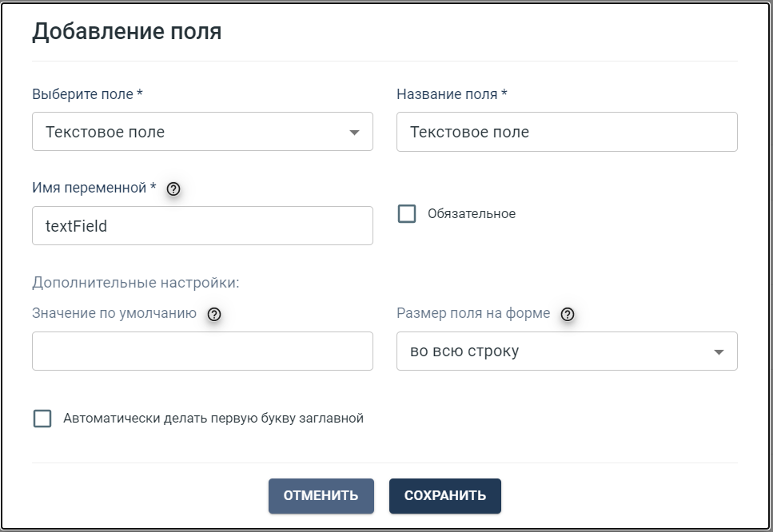Click help icon beside "Значение по умолчанию"
The image size is (773, 532).
click(213, 315)
